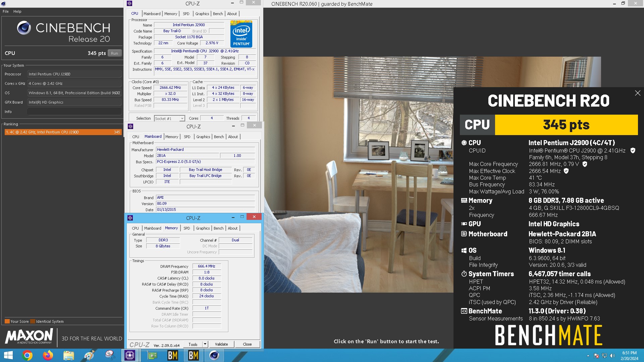Viewport: 644px width, 362px height.
Task: Click the Cycle Time value 24 clocks
Action: pos(206,296)
